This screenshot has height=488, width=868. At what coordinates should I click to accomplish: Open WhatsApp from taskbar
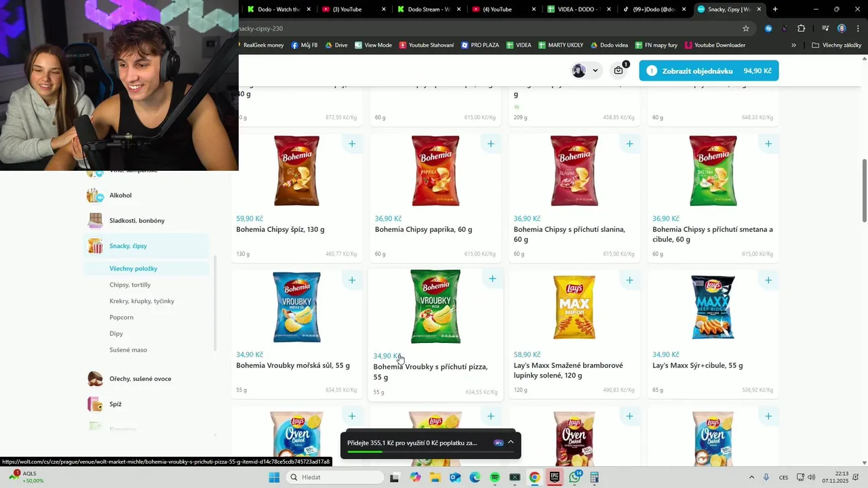tap(575, 477)
